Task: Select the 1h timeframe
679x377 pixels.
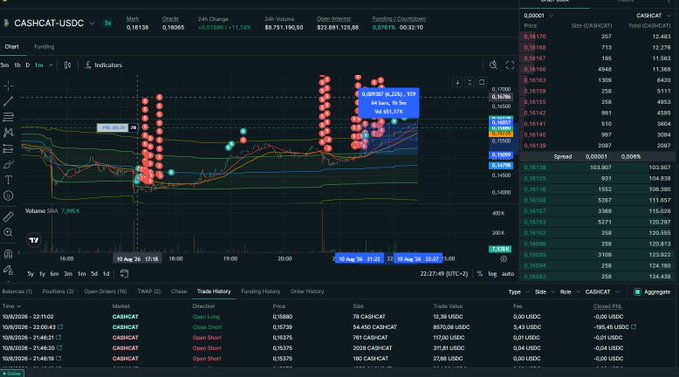Action: pyautogui.click(x=17, y=65)
